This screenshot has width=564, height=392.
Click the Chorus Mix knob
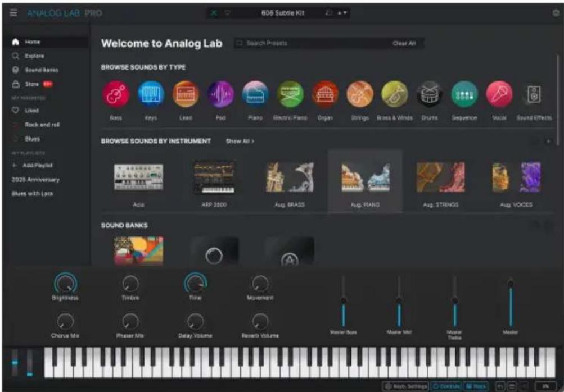click(x=65, y=322)
